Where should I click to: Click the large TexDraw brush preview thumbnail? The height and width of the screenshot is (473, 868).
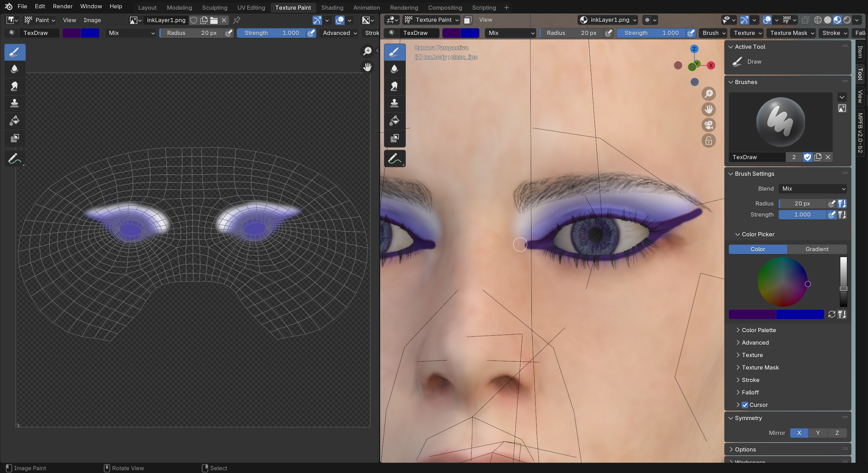[x=780, y=122]
